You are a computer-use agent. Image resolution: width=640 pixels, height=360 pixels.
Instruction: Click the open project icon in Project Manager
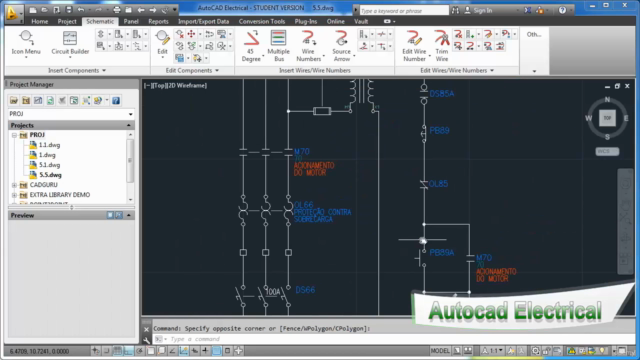(x=14, y=100)
